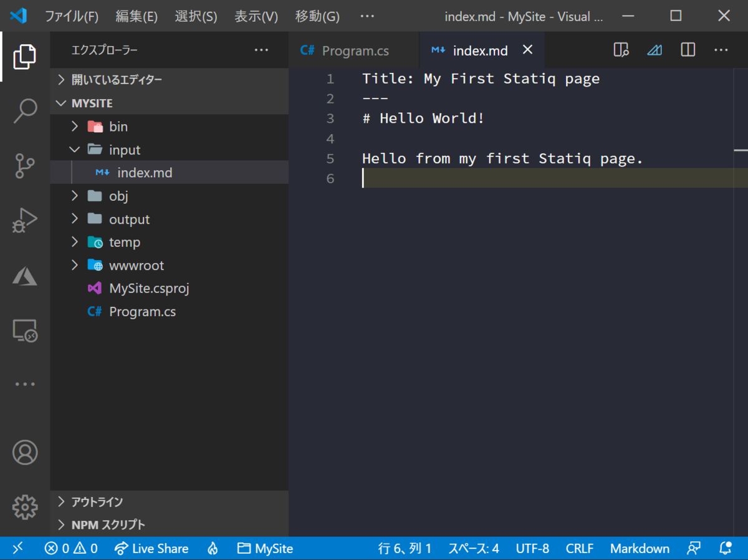Open the Azure view icon

tap(25, 275)
